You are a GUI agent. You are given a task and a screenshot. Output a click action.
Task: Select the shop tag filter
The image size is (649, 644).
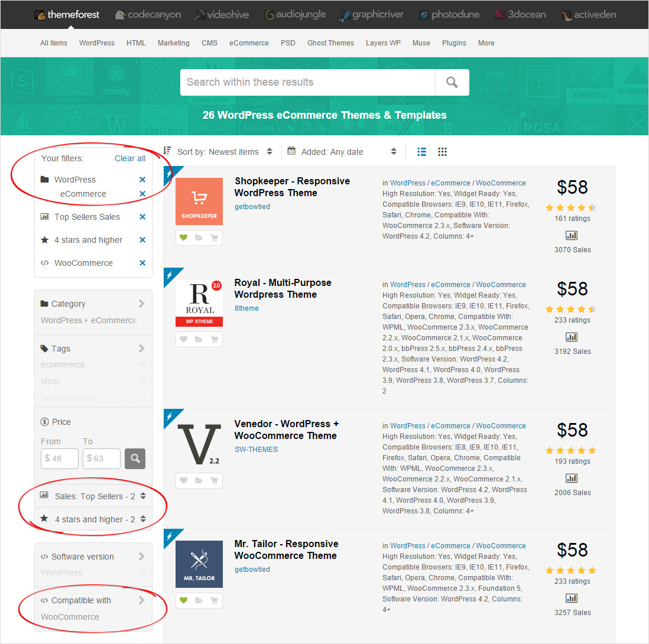(50, 381)
